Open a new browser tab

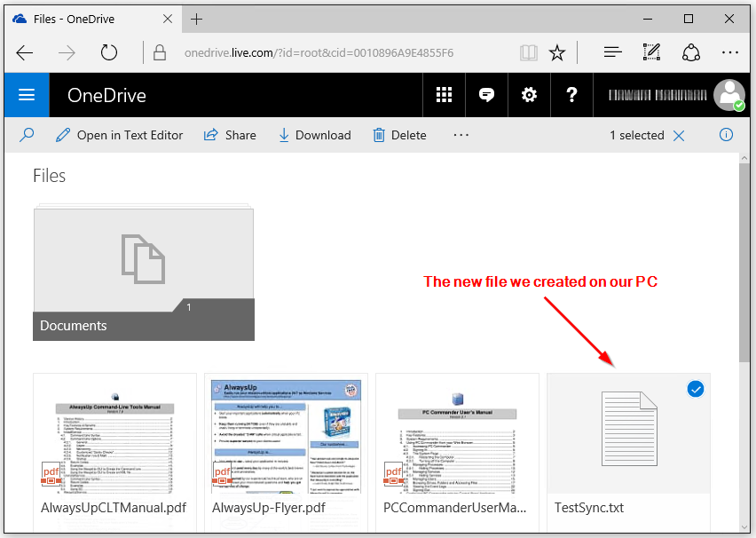(x=196, y=20)
